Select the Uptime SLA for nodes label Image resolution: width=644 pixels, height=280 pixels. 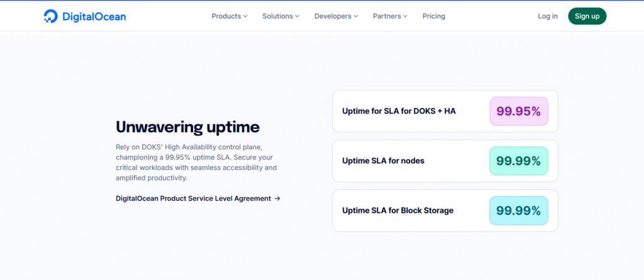(383, 161)
